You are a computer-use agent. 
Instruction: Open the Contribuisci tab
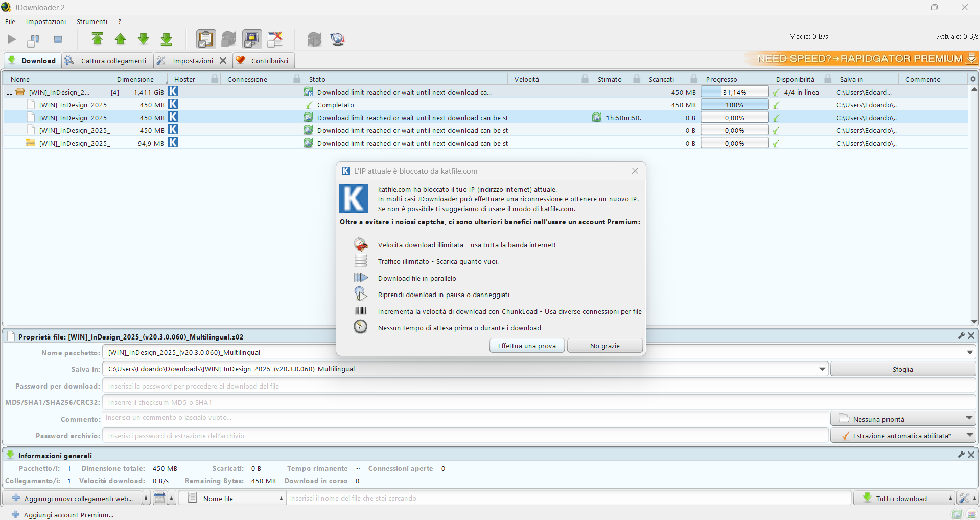[264, 60]
